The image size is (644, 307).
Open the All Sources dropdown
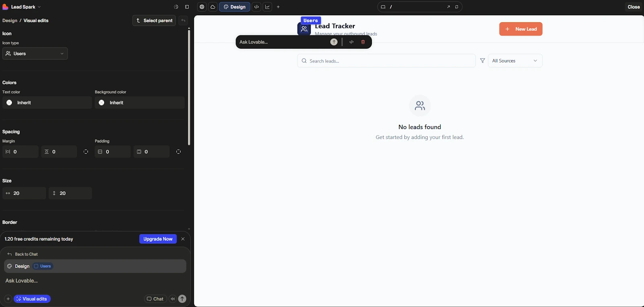[x=515, y=61]
